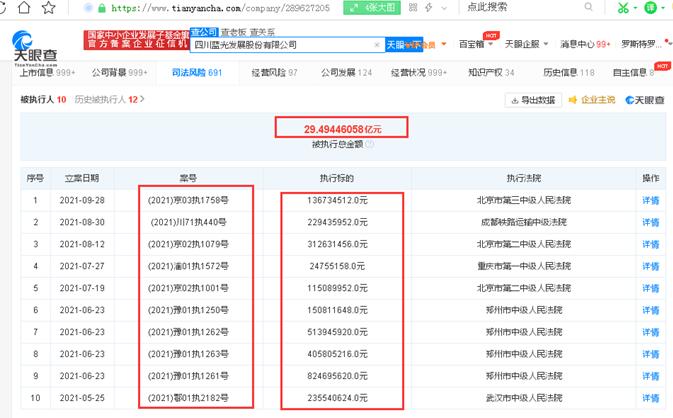
Task: Switch to 公司背景 tab
Action: pos(119,73)
